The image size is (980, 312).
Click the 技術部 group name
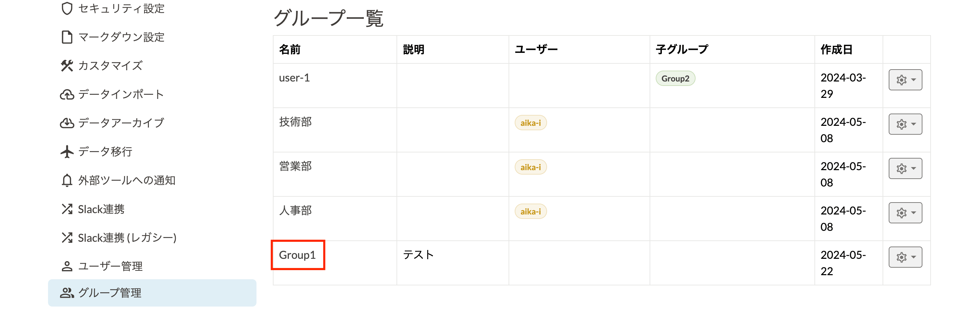(295, 122)
